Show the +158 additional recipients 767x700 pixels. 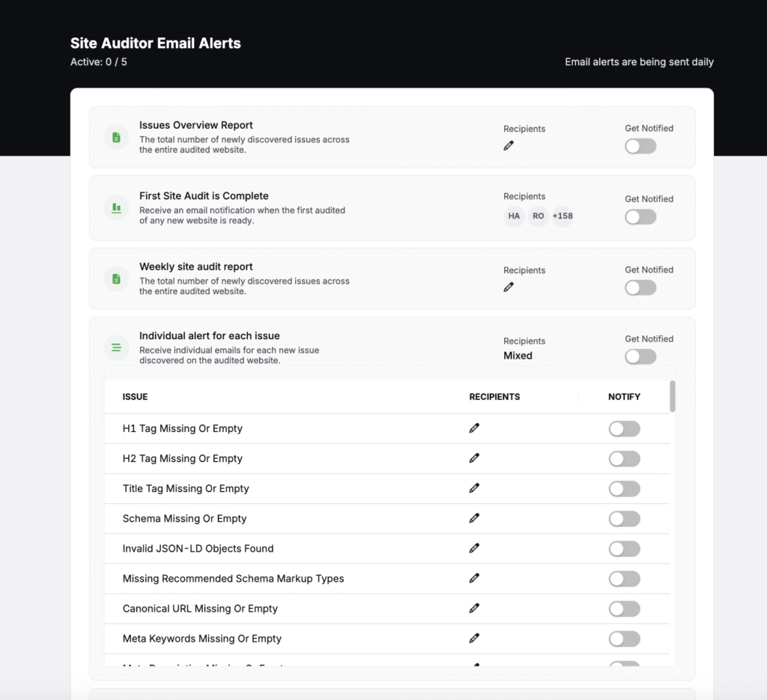563,216
